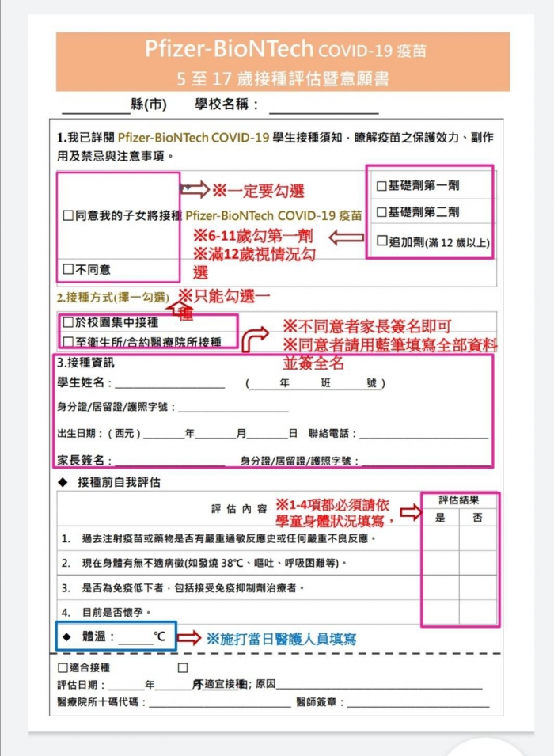Click the 學生姓名 blank line
554x756 pixels.
pyautogui.click(x=169, y=383)
